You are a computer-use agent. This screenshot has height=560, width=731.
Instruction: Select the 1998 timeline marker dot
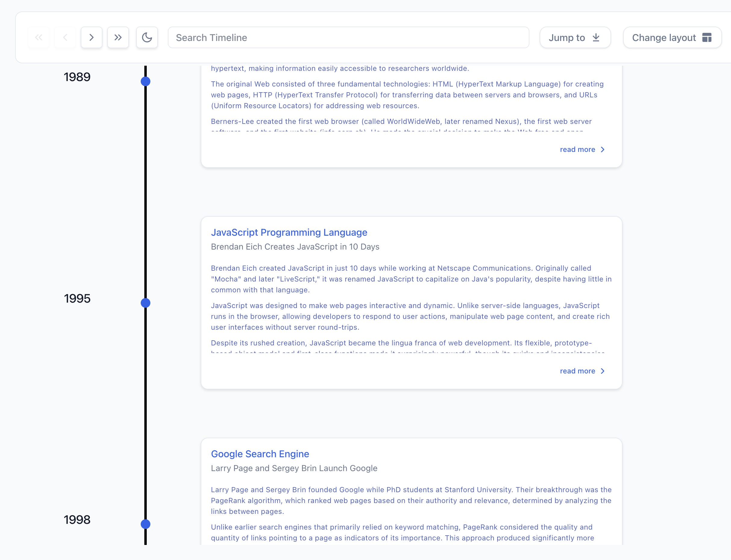[x=145, y=524]
